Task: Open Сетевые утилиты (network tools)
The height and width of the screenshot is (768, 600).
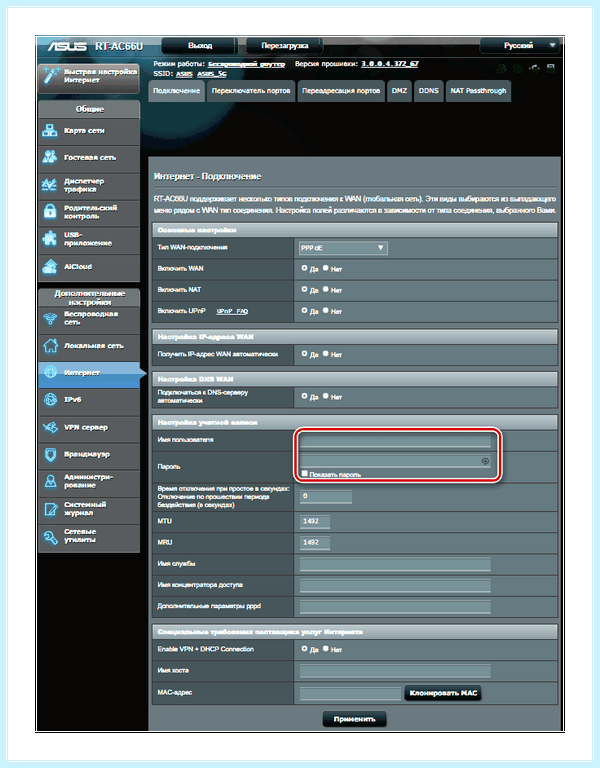Action: [x=89, y=536]
